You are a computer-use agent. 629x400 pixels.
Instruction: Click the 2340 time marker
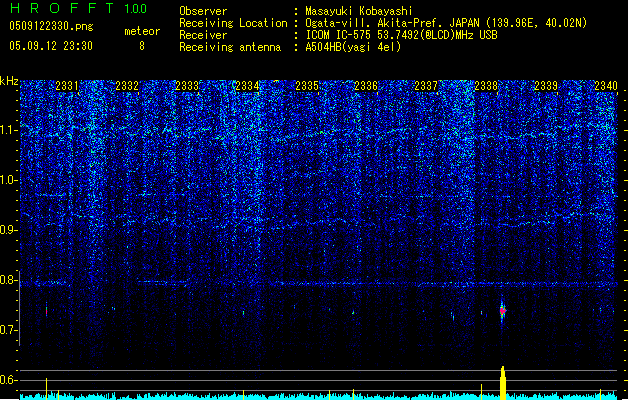[606, 86]
